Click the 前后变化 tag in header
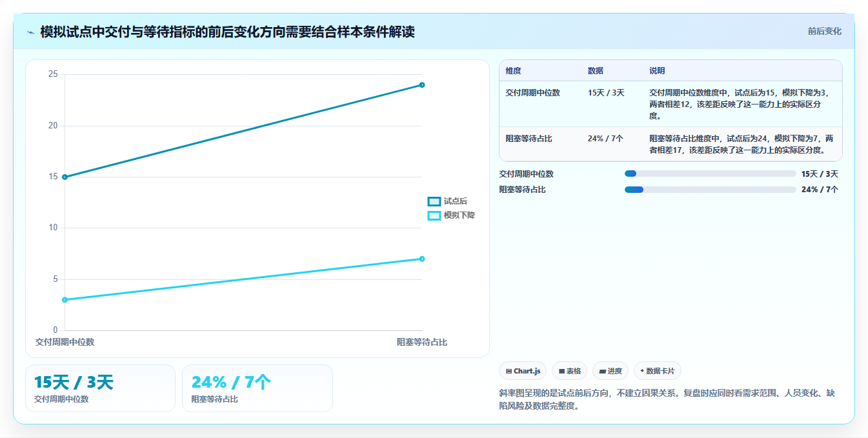 [x=824, y=31]
